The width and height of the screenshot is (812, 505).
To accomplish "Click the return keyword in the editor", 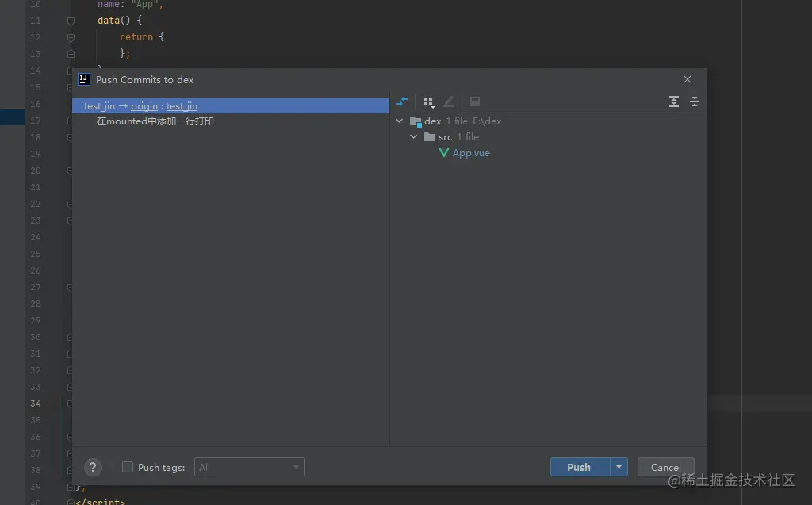I will [136, 36].
